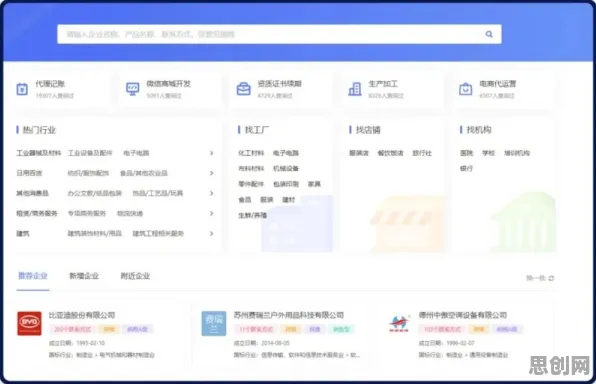Select 建材 under 找工厂

pyautogui.click(x=288, y=200)
